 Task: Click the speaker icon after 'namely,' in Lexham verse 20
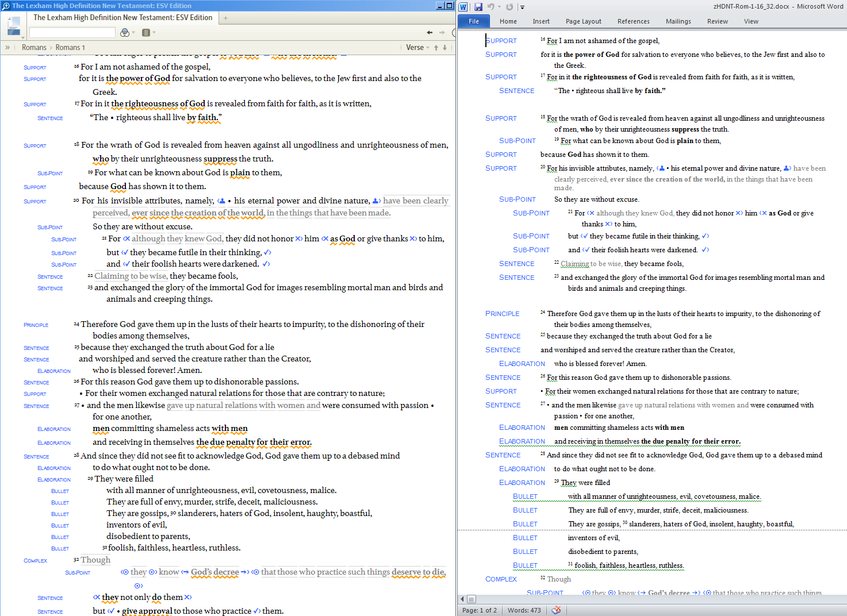tap(221, 201)
